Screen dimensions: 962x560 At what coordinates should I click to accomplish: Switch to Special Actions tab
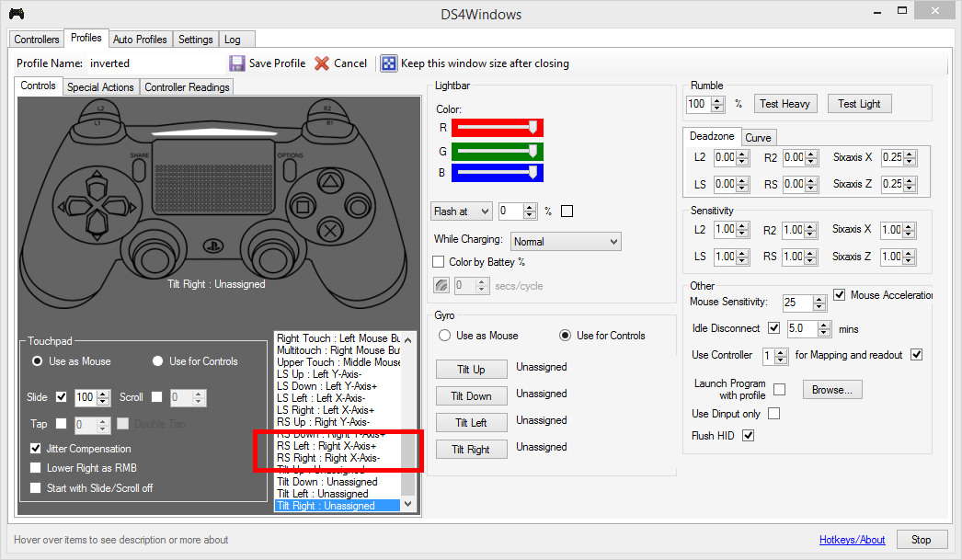tap(100, 87)
